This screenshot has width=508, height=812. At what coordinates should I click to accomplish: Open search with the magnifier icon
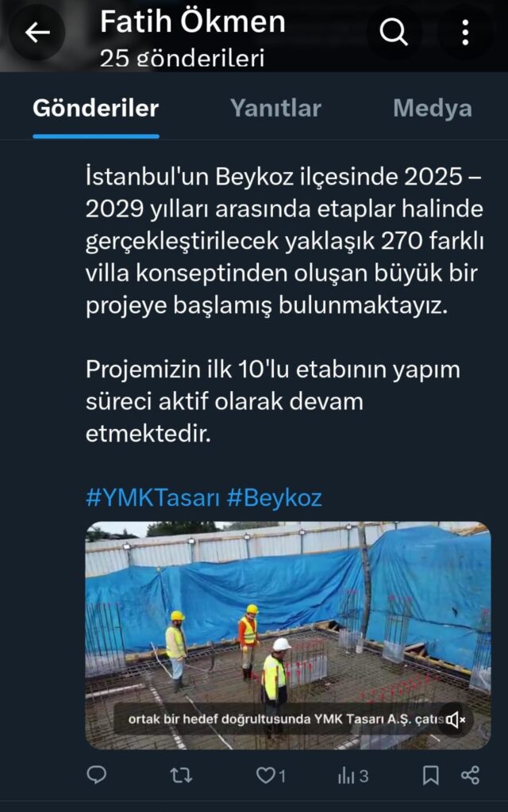[x=394, y=33]
